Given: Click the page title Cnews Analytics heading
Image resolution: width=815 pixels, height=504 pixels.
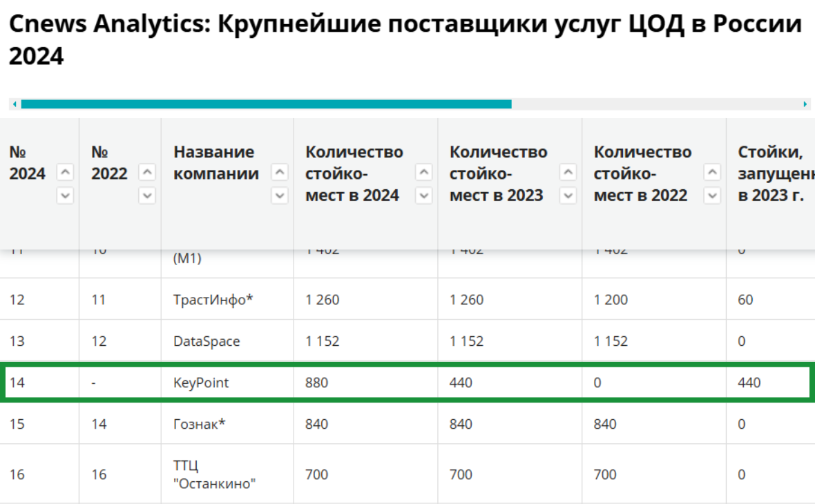Looking at the screenshot, I should pos(405,39).
